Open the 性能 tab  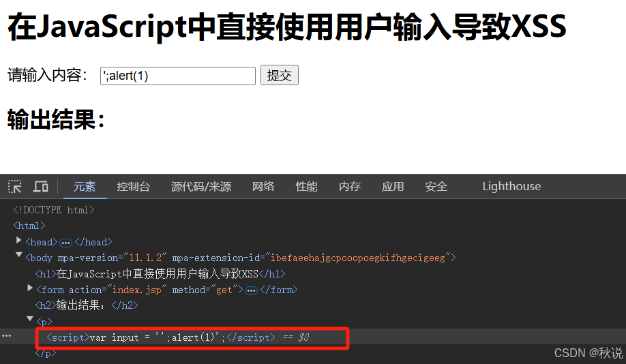pyautogui.click(x=307, y=186)
